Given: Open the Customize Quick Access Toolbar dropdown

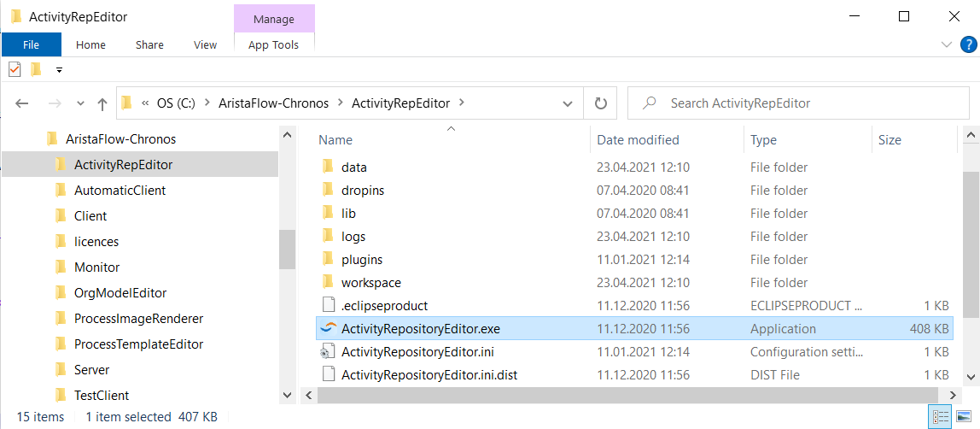Looking at the screenshot, I should [x=60, y=70].
